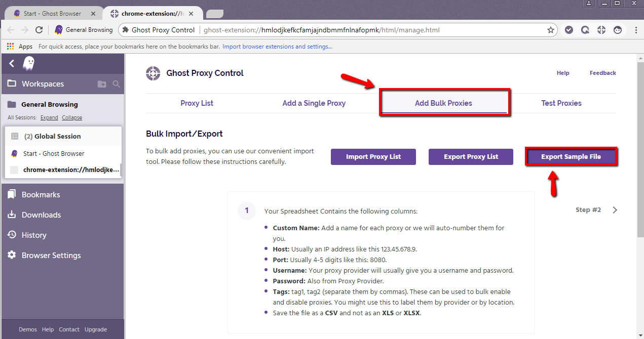The height and width of the screenshot is (339, 644).
Task: Click the Workspaces folder icon
Action: [x=11, y=84]
